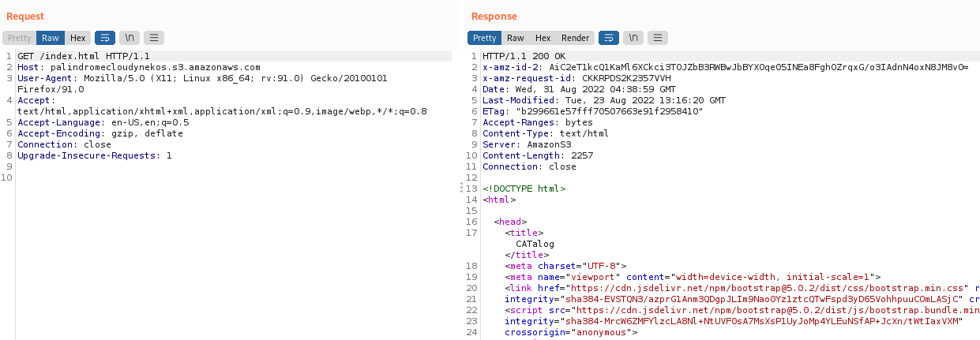Toggle show non-printable characters in Request panel
Screen dimensions: 980x340
(129, 38)
